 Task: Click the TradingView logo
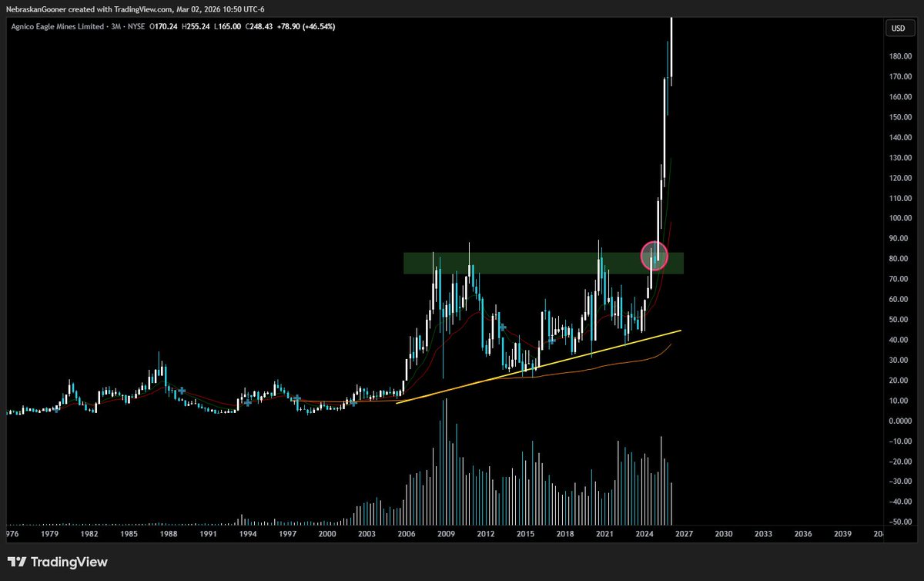click(x=58, y=562)
